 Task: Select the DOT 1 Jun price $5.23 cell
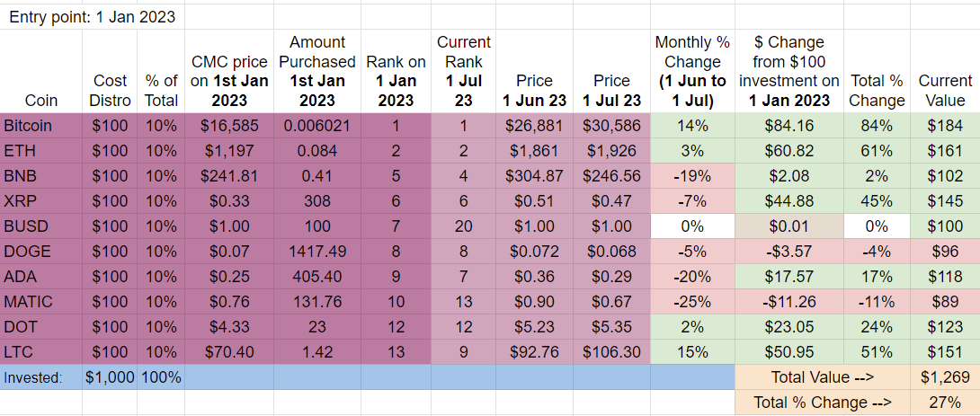coord(534,327)
